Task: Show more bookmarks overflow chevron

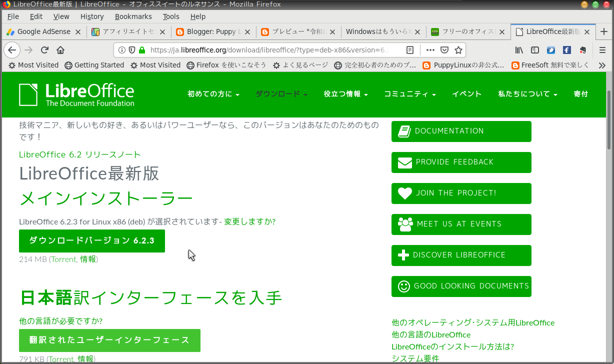Action: click(x=602, y=65)
